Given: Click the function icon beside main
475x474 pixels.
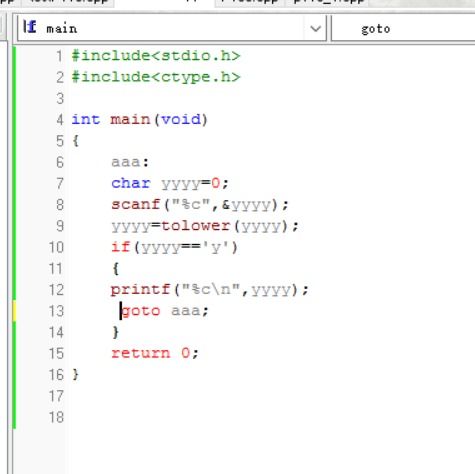Looking at the screenshot, I should (x=30, y=27).
